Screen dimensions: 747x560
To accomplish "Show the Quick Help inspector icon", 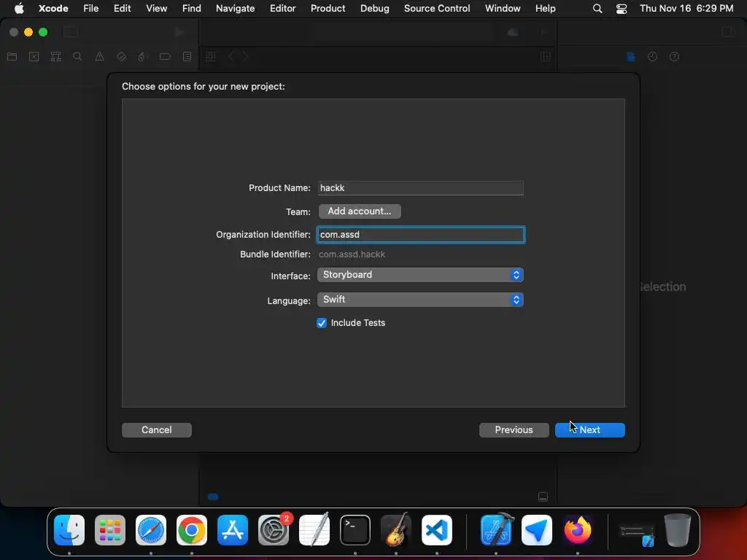I will tap(674, 57).
